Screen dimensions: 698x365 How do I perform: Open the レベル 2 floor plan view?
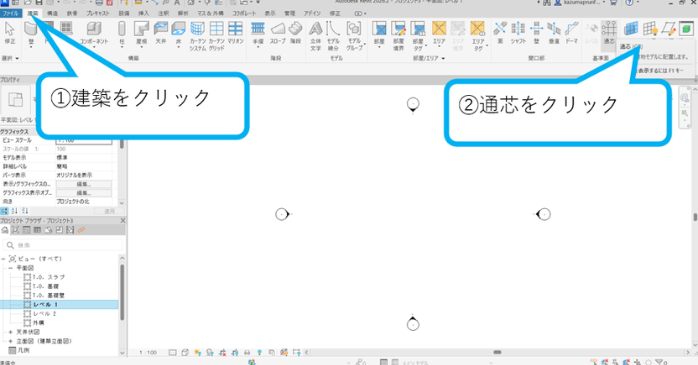[x=45, y=314]
